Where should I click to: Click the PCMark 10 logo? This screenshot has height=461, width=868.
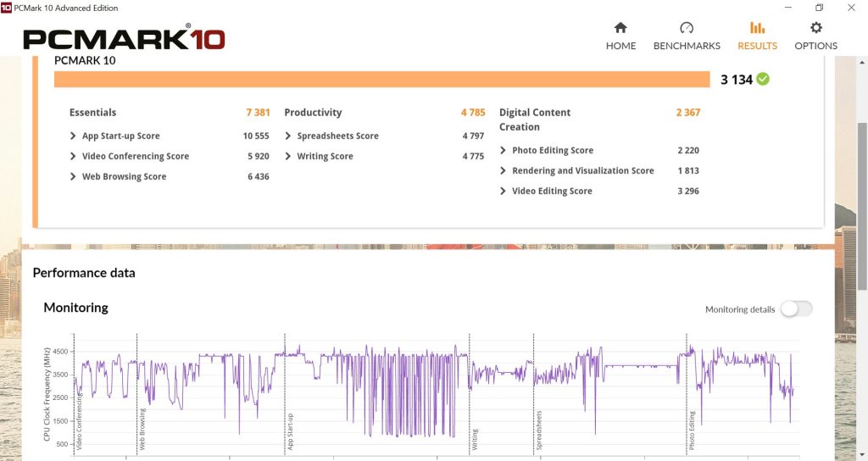point(124,39)
